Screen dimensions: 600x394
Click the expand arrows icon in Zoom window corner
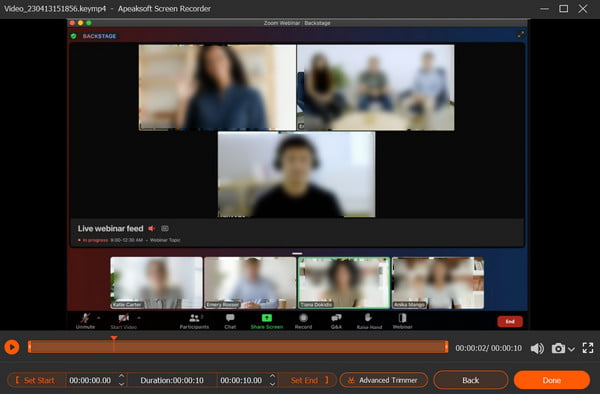520,34
